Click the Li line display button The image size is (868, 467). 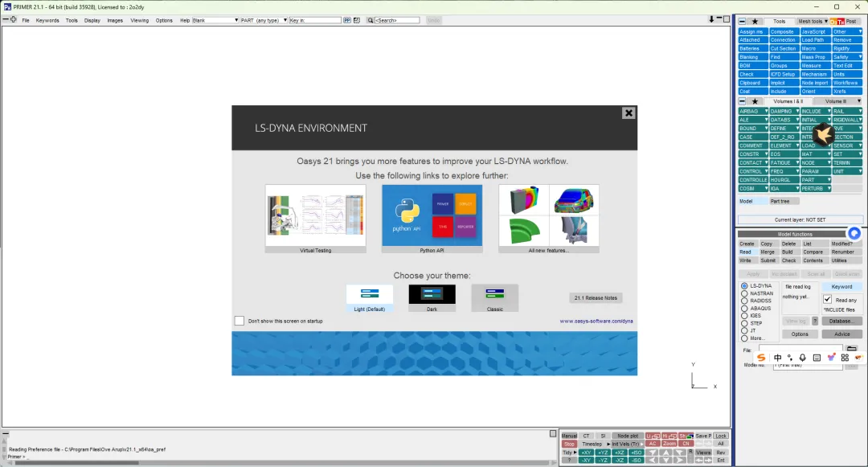[x=653, y=436]
